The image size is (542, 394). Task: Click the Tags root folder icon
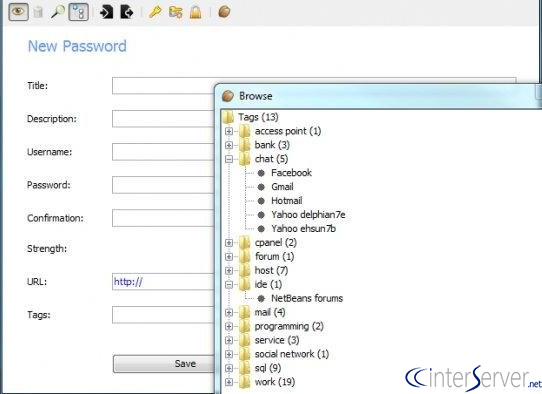228,117
